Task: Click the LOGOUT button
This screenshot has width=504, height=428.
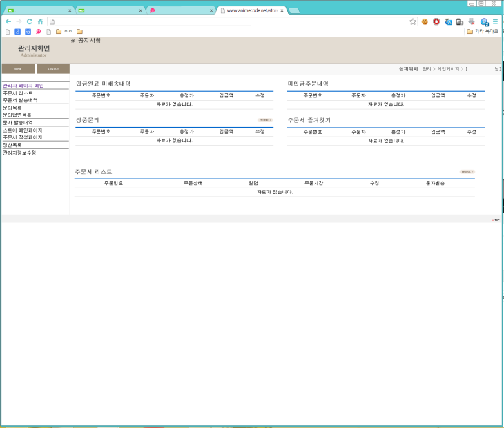Action: point(53,69)
